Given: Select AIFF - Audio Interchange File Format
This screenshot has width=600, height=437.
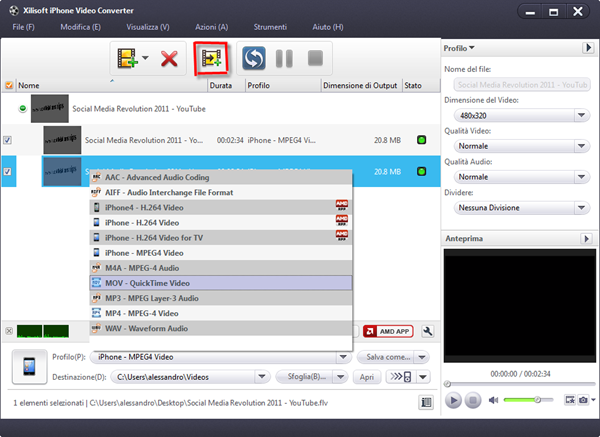Looking at the screenshot, I should pyautogui.click(x=221, y=192).
